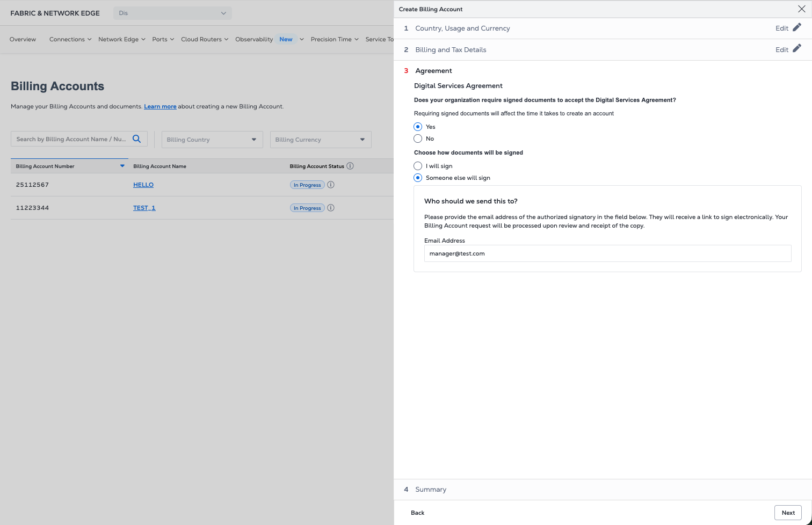The width and height of the screenshot is (812, 525).
Task: Click the Next button
Action: tap(788, 513)
